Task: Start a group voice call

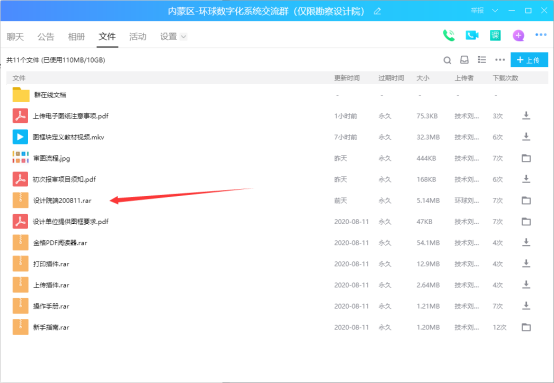Action: click(449, 35)
